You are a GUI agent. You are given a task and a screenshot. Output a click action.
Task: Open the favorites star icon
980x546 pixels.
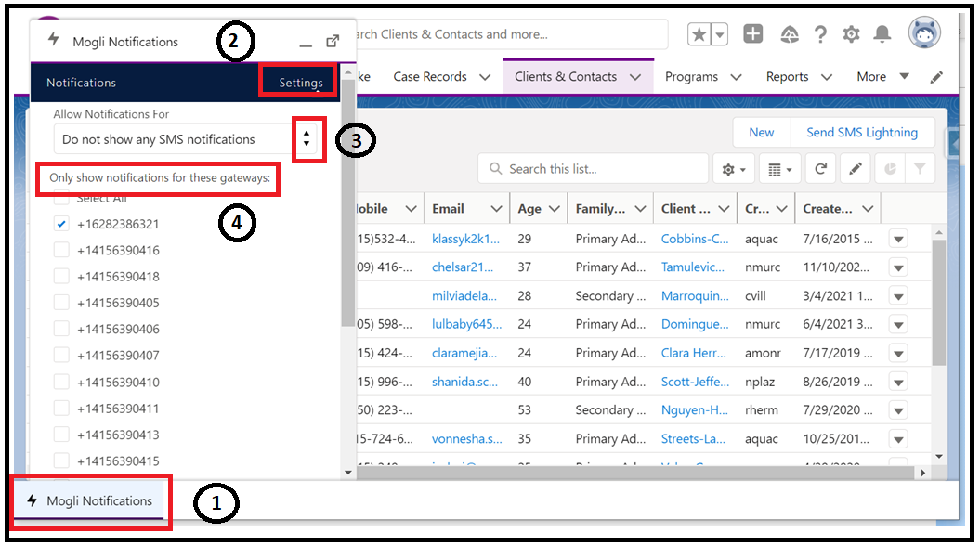tap(699, 34)
